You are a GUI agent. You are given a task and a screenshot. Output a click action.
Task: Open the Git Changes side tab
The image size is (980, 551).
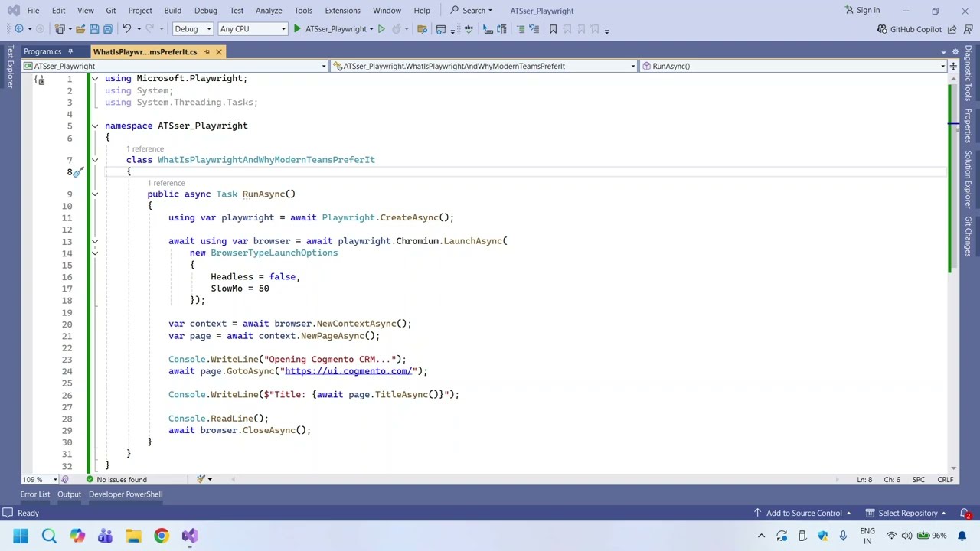click(969, 236)
